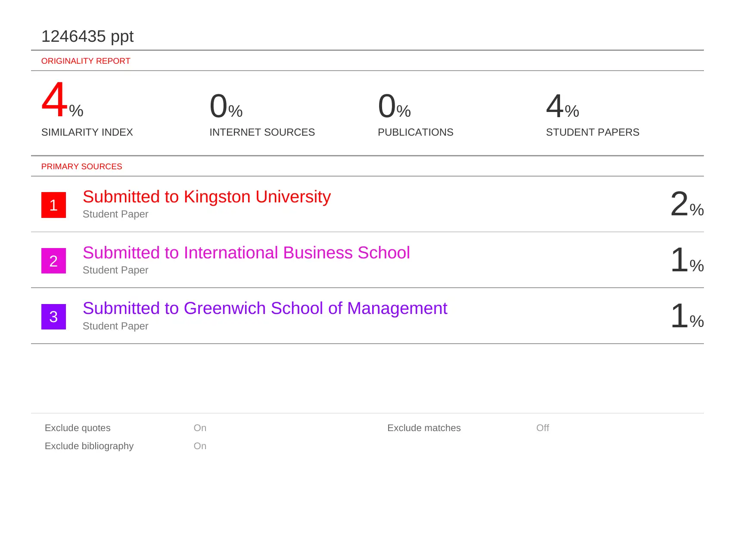This screenshot has height=534, width=756.
Task: Open Submitted to Greenwich School of Management
Action: click(x=265, y=308)
